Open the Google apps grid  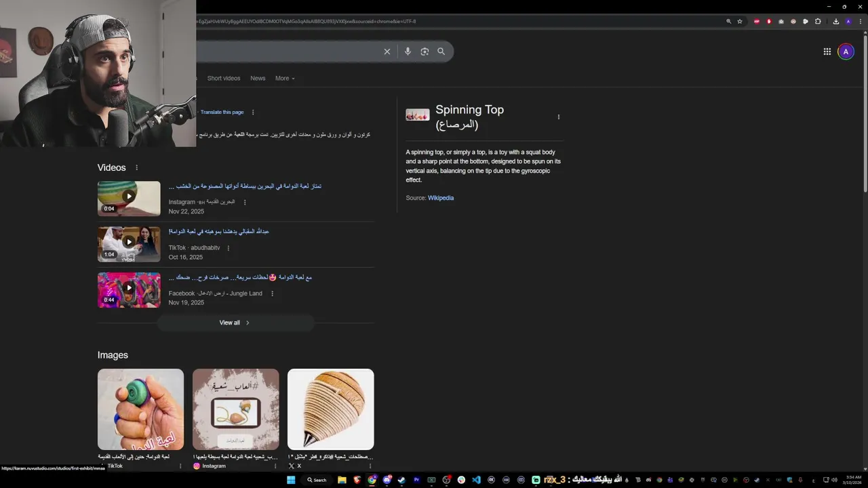(827, 52)
